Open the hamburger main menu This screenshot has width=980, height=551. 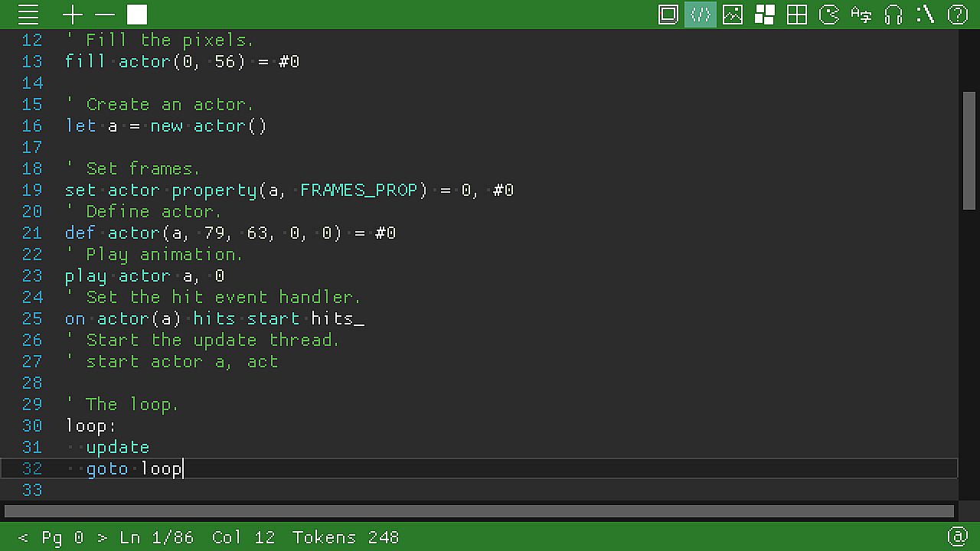(x=28, y=15)
